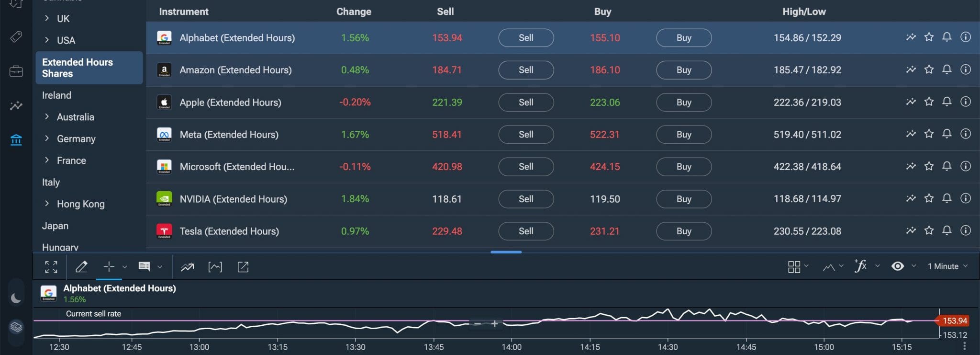980x355 pixels.
Task: Expand the USA category
Action: coord(46,40)
